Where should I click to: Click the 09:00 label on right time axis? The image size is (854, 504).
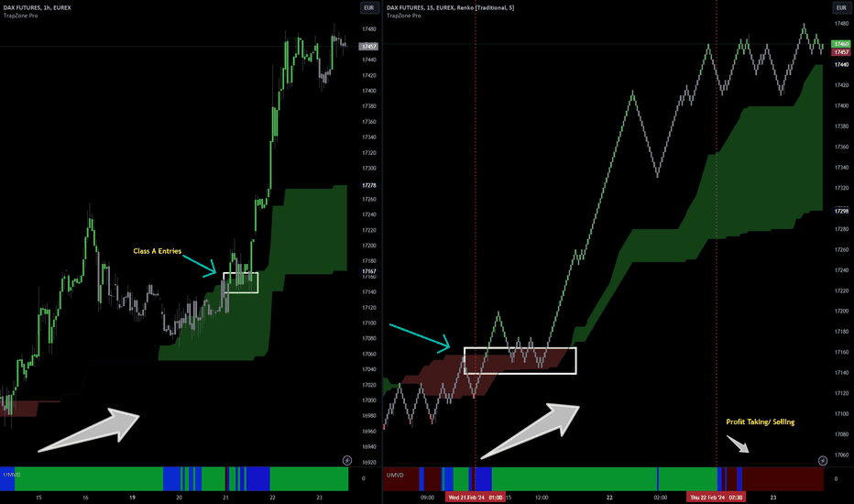[x=427, y=498]
